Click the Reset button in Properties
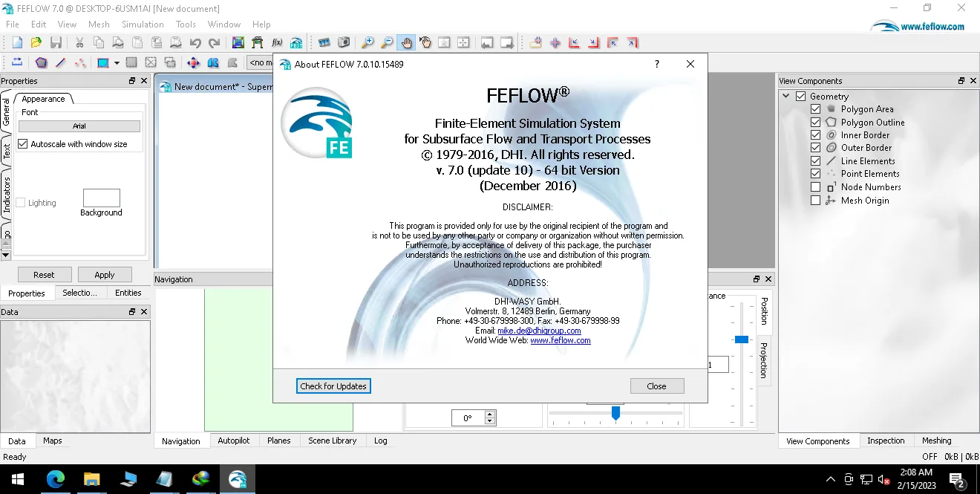This screenshot has height=494, width=980. click(x=44, y=275)
